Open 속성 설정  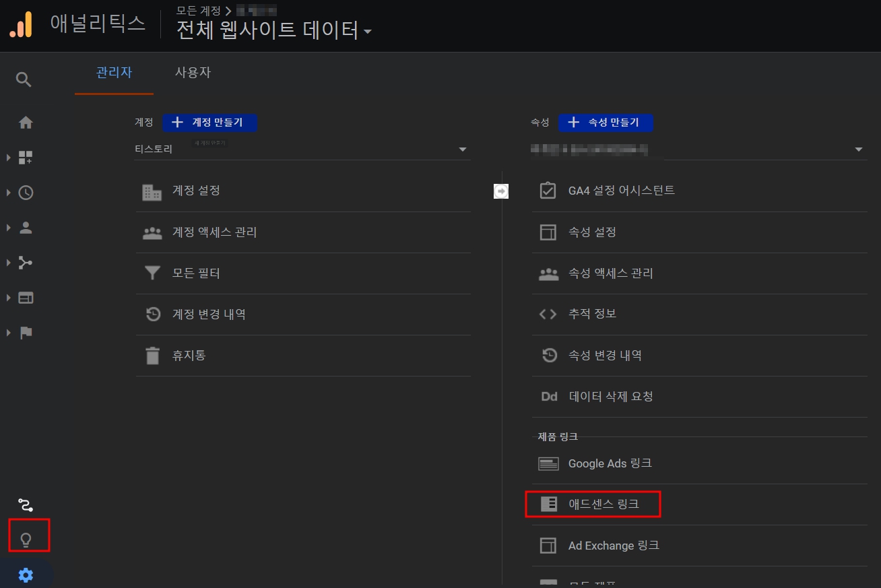699,232
